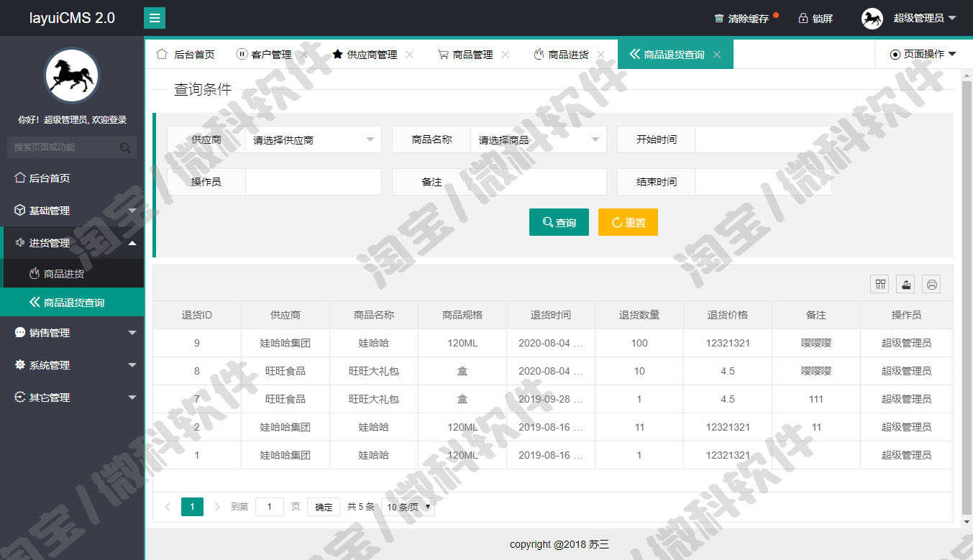Image resolution: width=973 pixels, height=560 pixels.
Task: Click the row with 退货ID 9
Action: (x=552, y=343)
